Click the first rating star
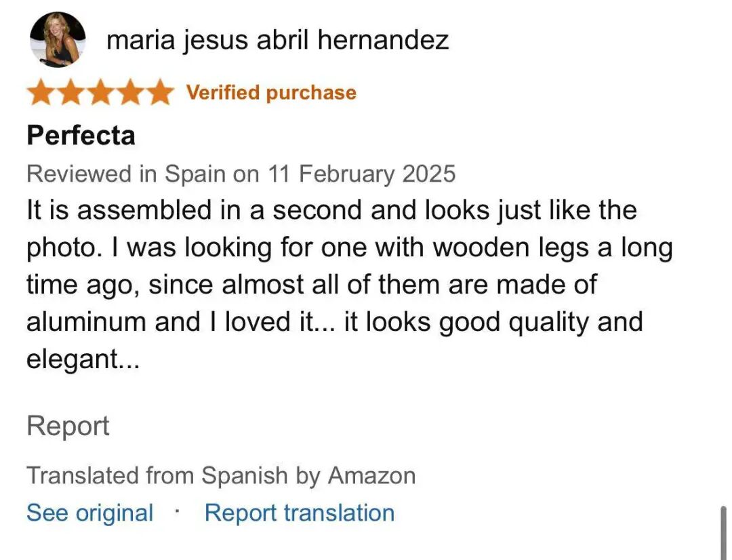The width and height of the screenshot is (732, 560). tap(40, 93)
